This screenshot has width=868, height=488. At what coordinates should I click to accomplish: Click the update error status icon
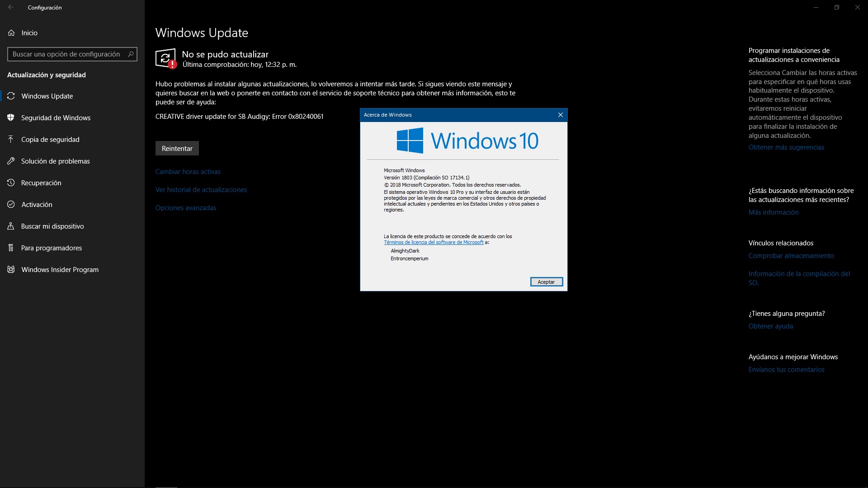(165, 58)
